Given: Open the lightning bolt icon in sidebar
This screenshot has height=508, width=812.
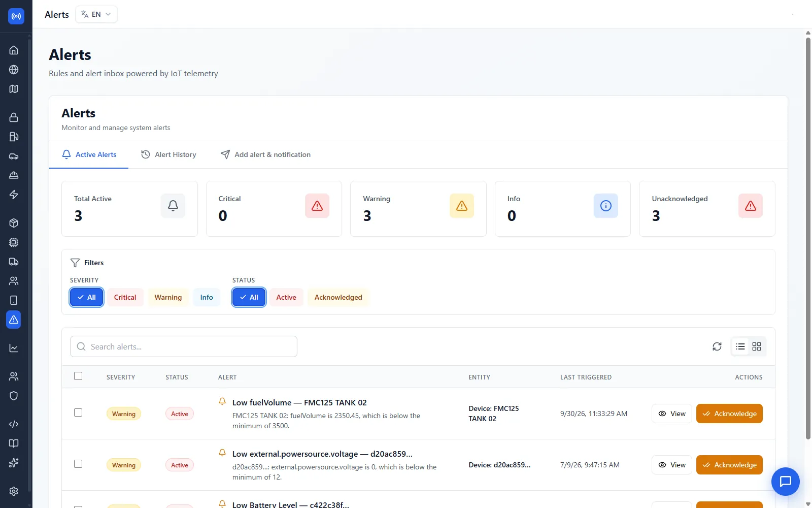Looking at the screenshot, I should (x=14, y=195).
